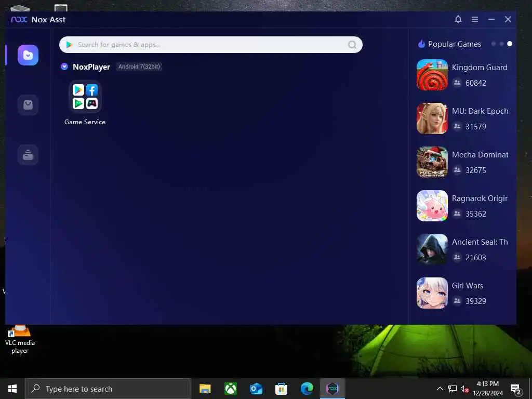This screenshot has width=532, height=399.
Task: Click the Mecha Dominat title text
Action: click(x=480, y=155)
